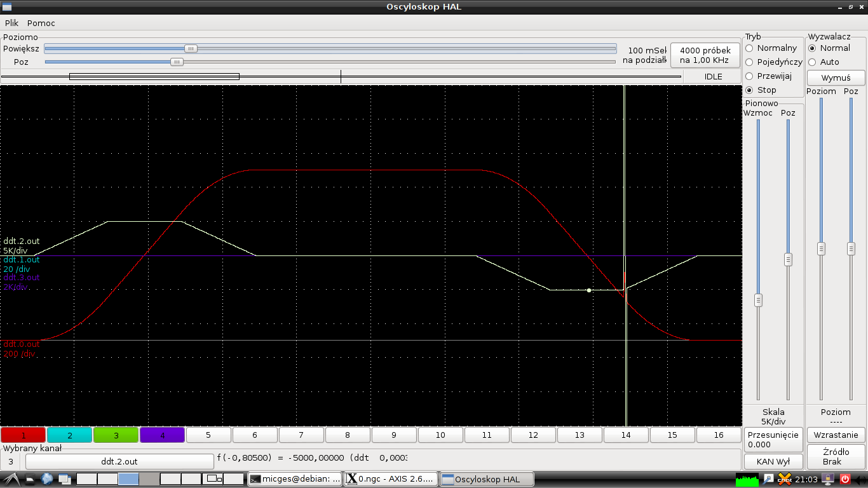Choose Normal trigger mode
This screenshot has height=488, width=868.
click(829, 48)
